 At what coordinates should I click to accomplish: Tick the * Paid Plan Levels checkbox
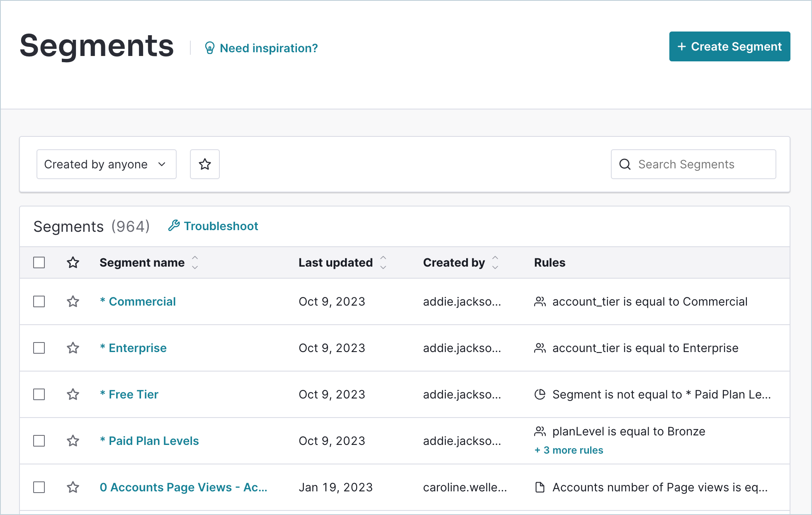pos(39,441)
